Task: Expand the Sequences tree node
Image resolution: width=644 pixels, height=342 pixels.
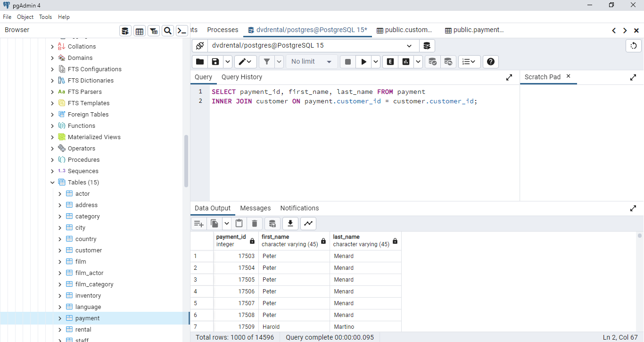Action: (x=52, y=171)
